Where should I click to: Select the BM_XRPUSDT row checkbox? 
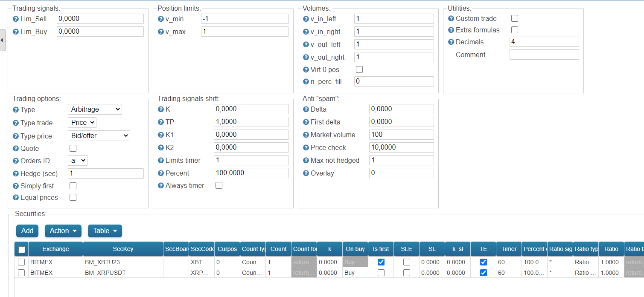(21, 273)
